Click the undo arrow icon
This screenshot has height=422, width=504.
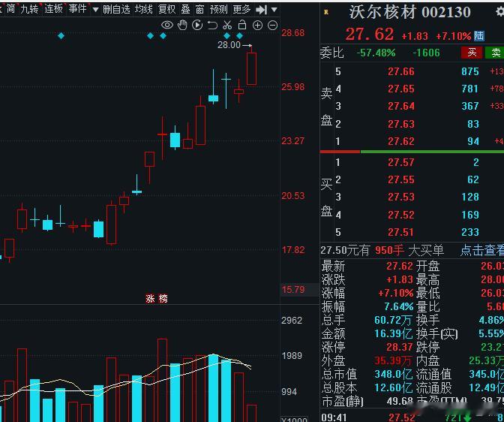pyautogui.click(x=212, y=25)
